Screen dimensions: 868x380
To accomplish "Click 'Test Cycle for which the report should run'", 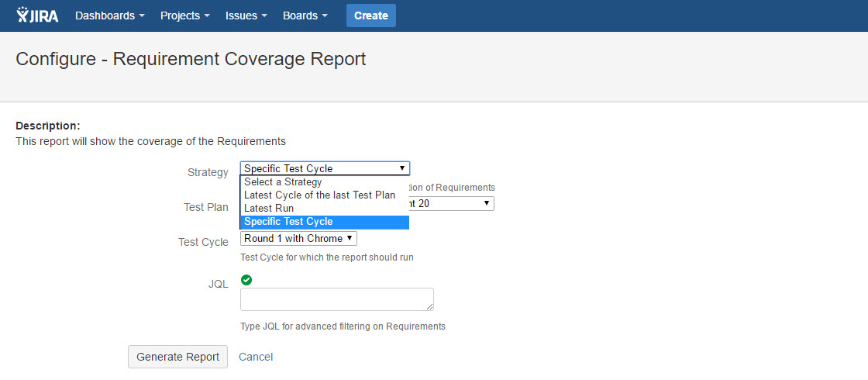I will (327, 257).
